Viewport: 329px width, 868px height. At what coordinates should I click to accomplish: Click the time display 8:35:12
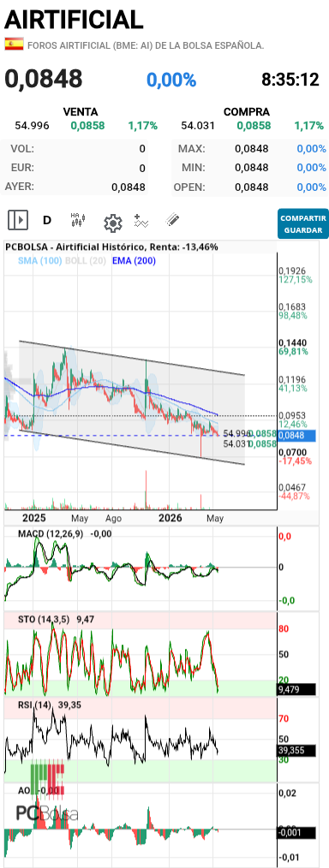coord(290,79)
